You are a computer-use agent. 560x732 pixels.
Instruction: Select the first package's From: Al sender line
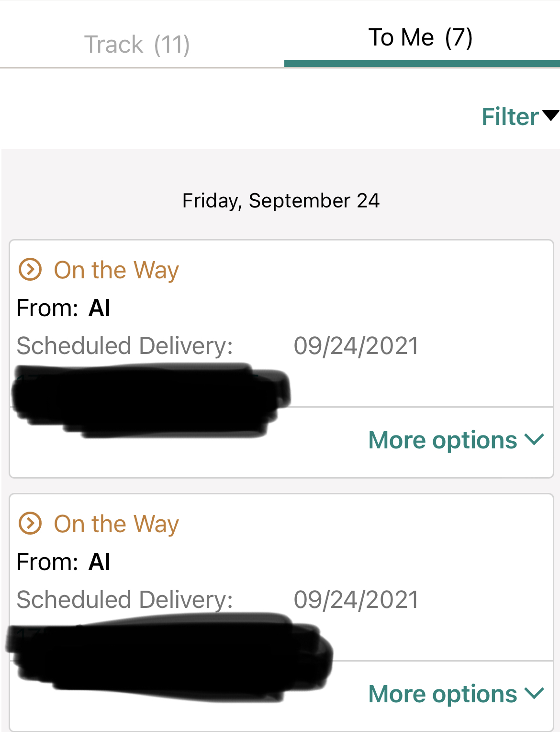(64, 308)
